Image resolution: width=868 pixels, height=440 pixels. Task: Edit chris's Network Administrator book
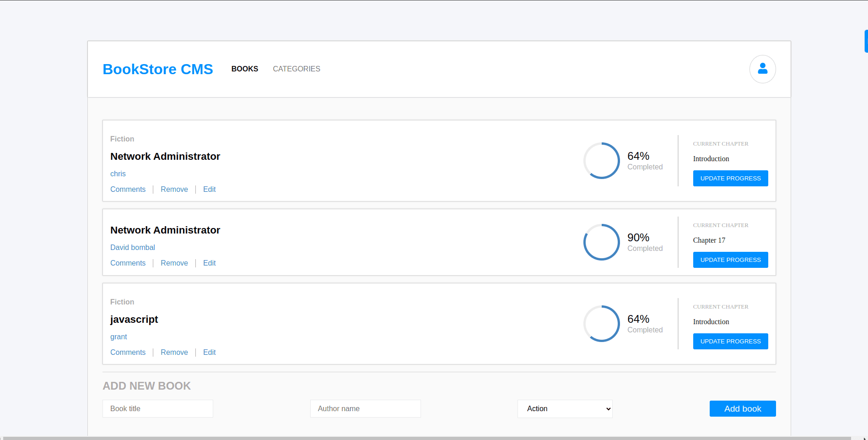[209, 190]
